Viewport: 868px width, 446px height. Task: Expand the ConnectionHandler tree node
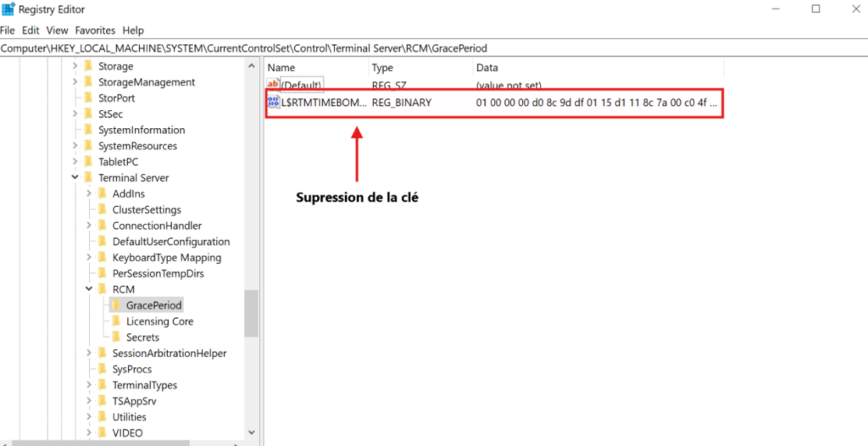[89, 226]
